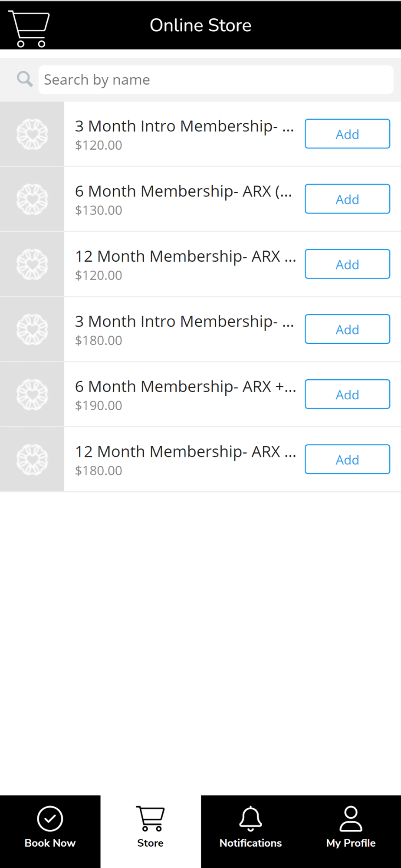Open the $180.00 12 Month Membership title
The width and height of the screenshot is (401, 868).
pos(185,452)
